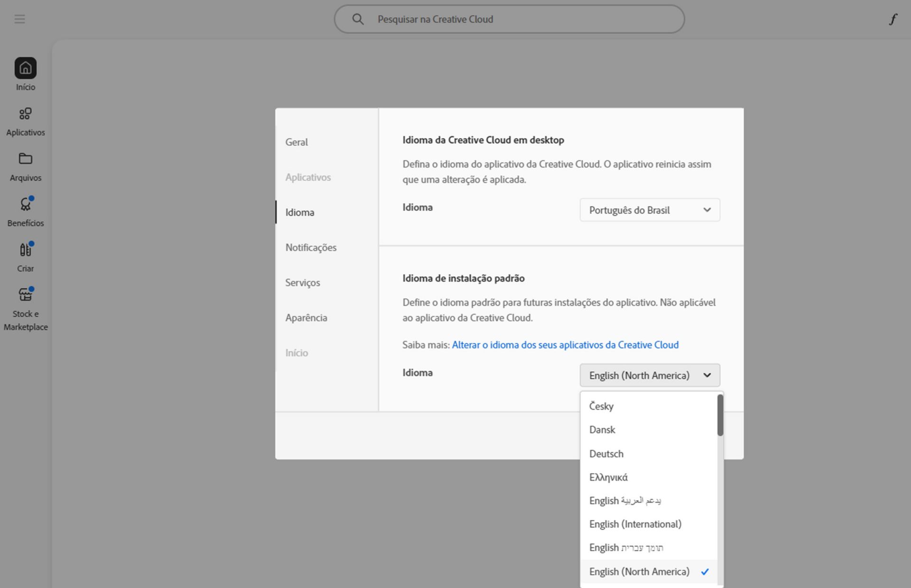Select Deutsch from the language list

pos(606,454)
